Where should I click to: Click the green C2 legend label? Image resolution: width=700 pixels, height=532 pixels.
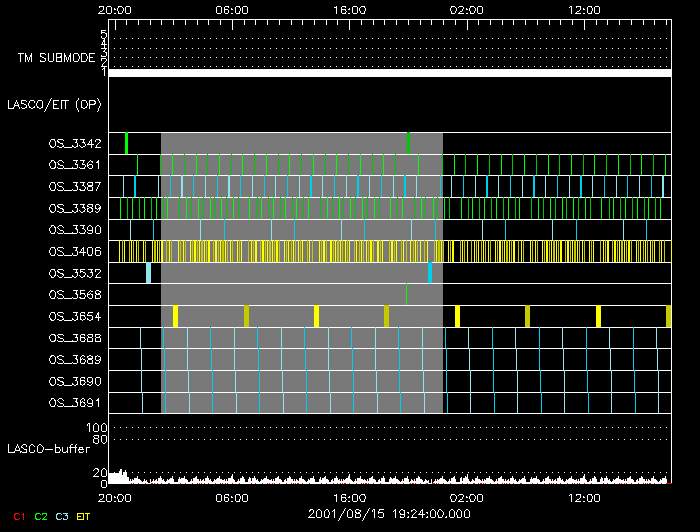[x=41, y=516]
